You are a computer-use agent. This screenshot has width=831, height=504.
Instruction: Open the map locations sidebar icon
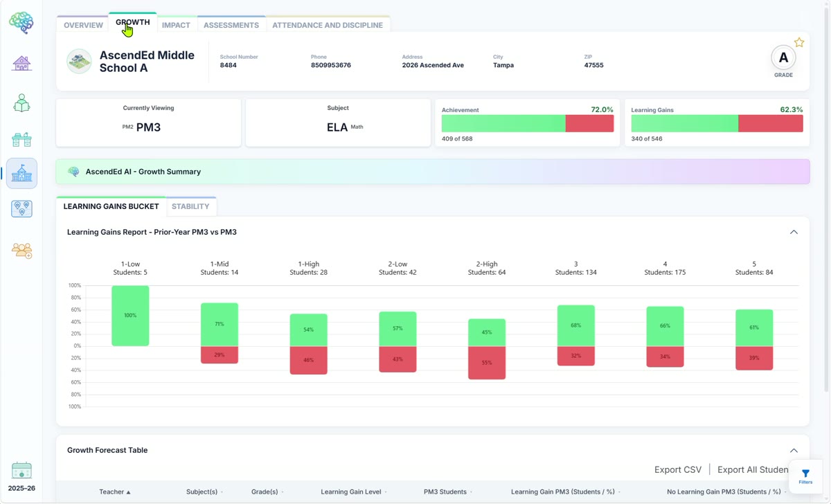pos(21,208)
